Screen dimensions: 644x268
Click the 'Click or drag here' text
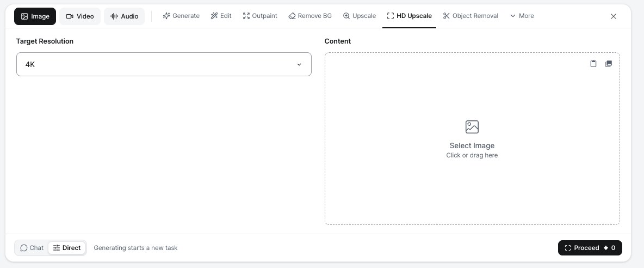point(472,155)
